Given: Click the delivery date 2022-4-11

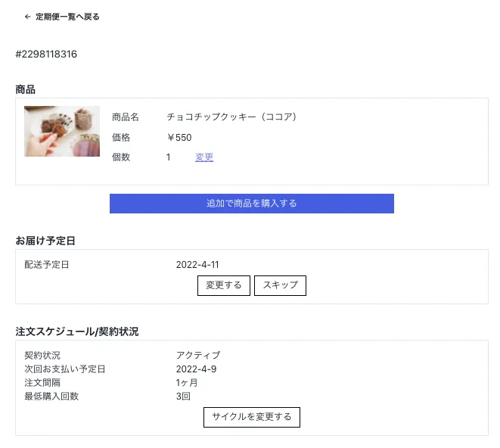Looking at the screenshot, I should tap(197, 265).
